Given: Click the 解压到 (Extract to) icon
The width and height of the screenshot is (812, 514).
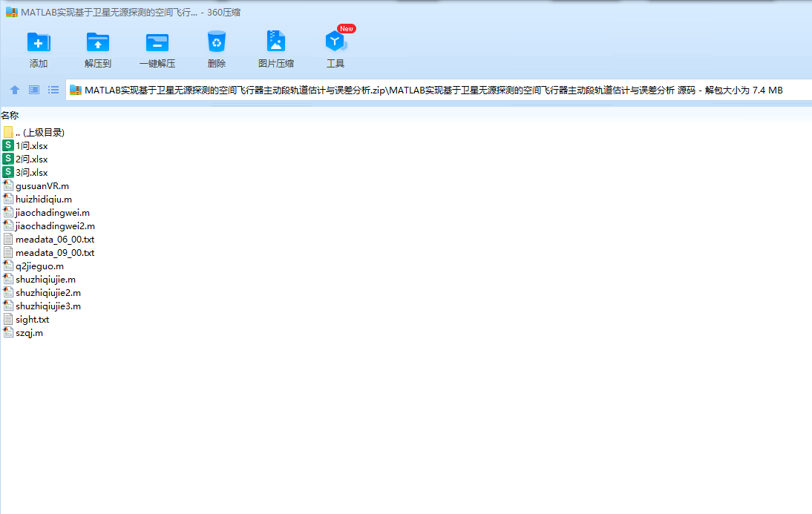Looking at the screenshot, I should pos(98,42).
